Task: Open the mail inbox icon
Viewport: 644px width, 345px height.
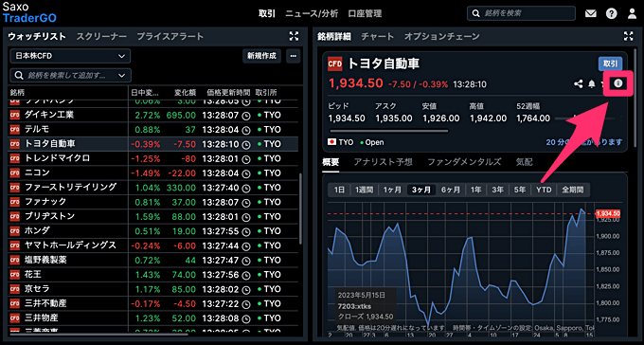Action: [x=591, y=13]
